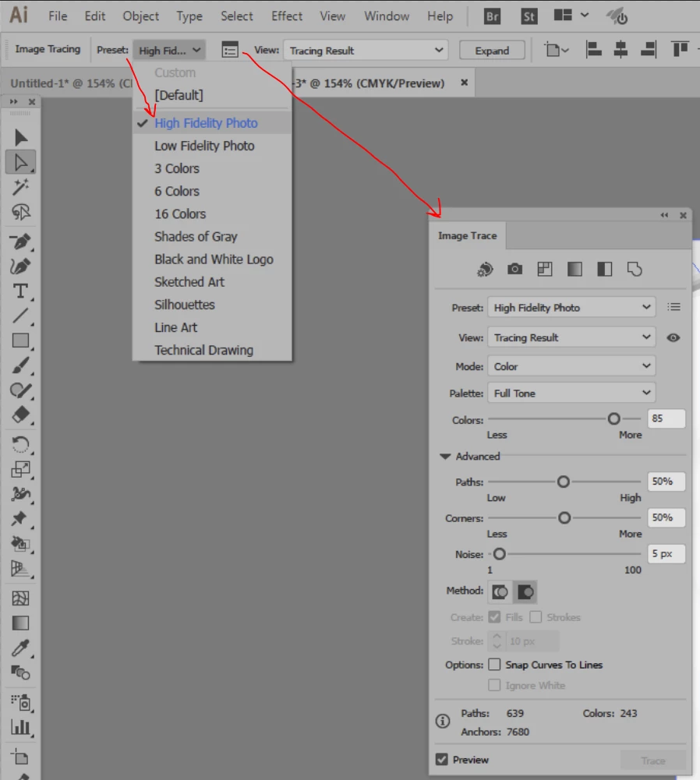Select the Shape Builder tool

[x=20, y=544]
